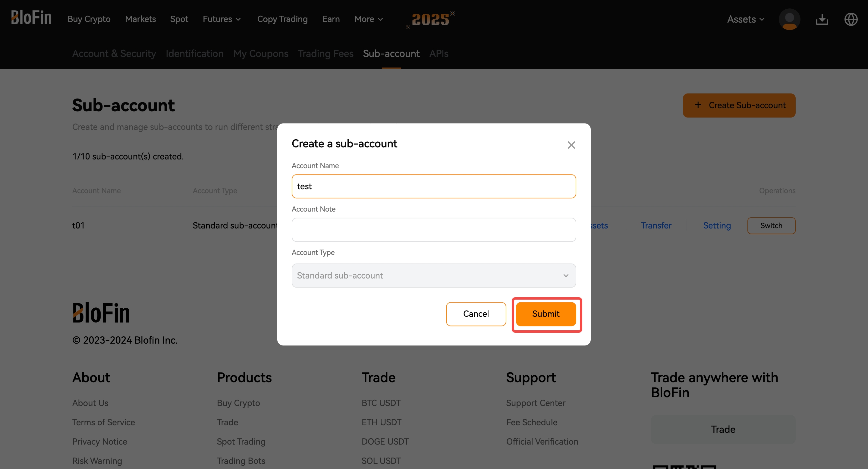Screen dimensions: 868x469
Task: Click the BloFin footer logo
Action: click(101, 313)
